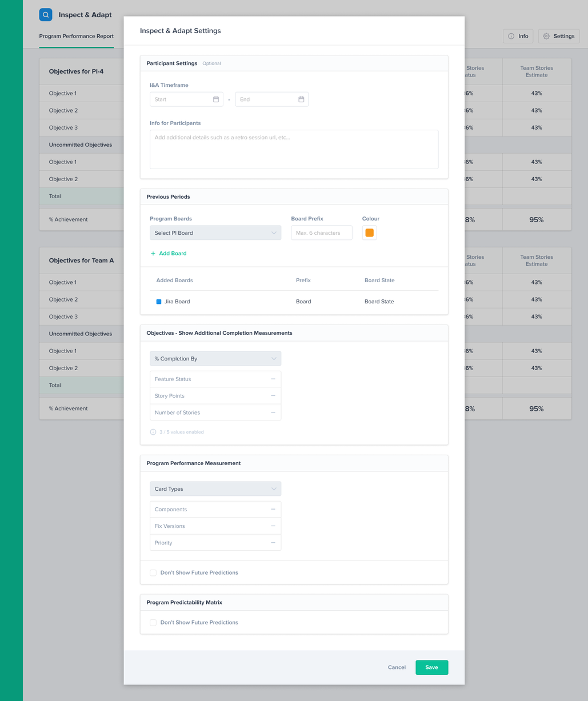Screen dimensions: 588x701
Task: Remove Priority using its minus icon
Action: [274, 542]
